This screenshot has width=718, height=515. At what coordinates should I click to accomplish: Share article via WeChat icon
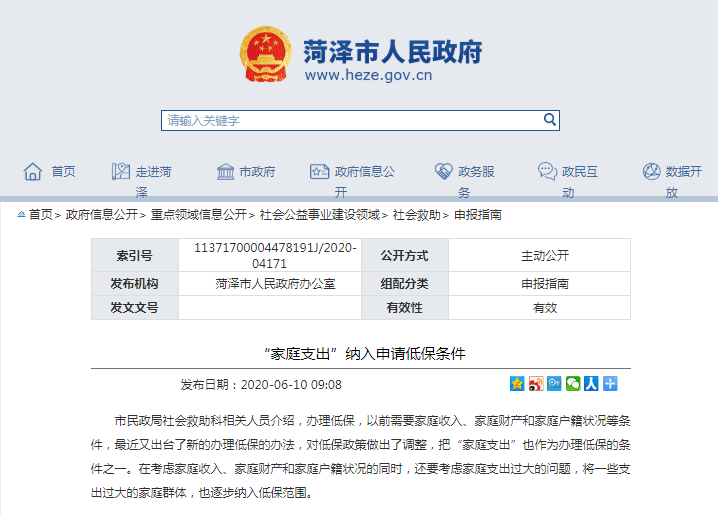pyautogui.click(x=573, y=384)
